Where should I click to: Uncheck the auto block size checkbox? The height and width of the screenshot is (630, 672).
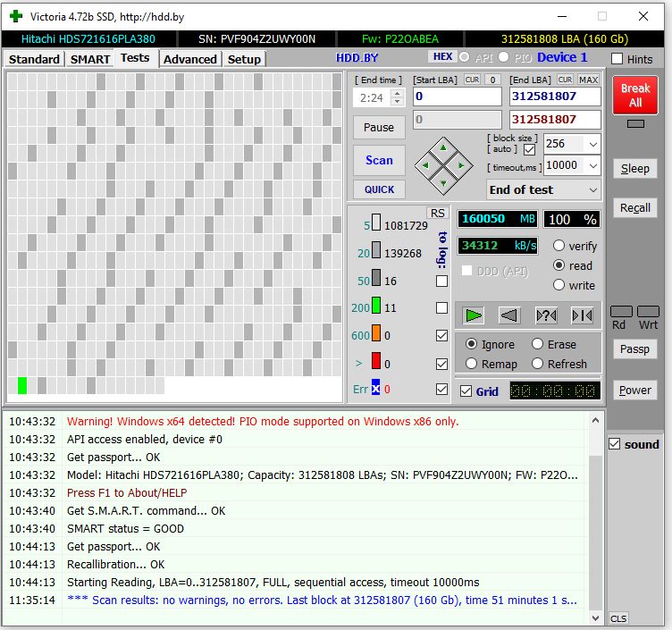529,149
